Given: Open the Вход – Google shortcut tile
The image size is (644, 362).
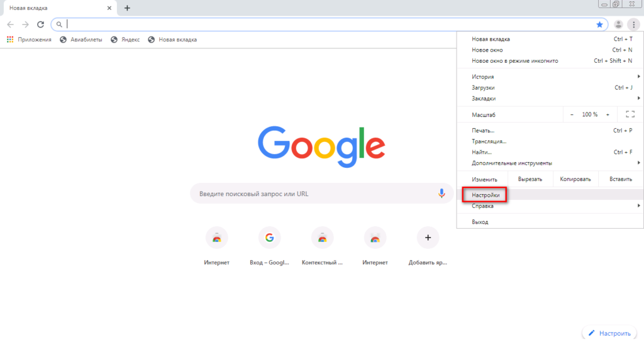Looking at the screenshot, I should click(269, 246).
